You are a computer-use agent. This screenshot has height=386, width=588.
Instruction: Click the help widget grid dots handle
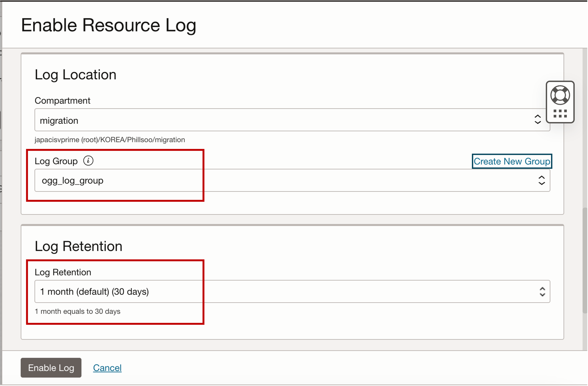[x=560, y=114]
